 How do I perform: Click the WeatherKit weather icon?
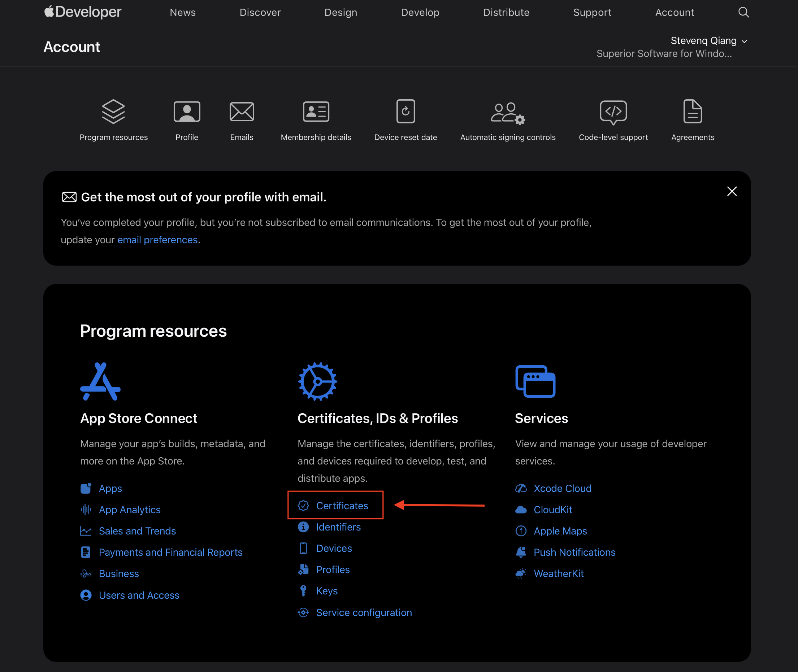click(521, 574)
